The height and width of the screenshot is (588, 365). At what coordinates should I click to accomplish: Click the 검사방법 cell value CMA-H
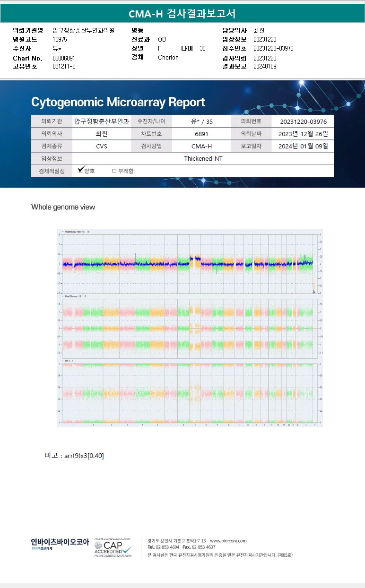pos(202,146)
